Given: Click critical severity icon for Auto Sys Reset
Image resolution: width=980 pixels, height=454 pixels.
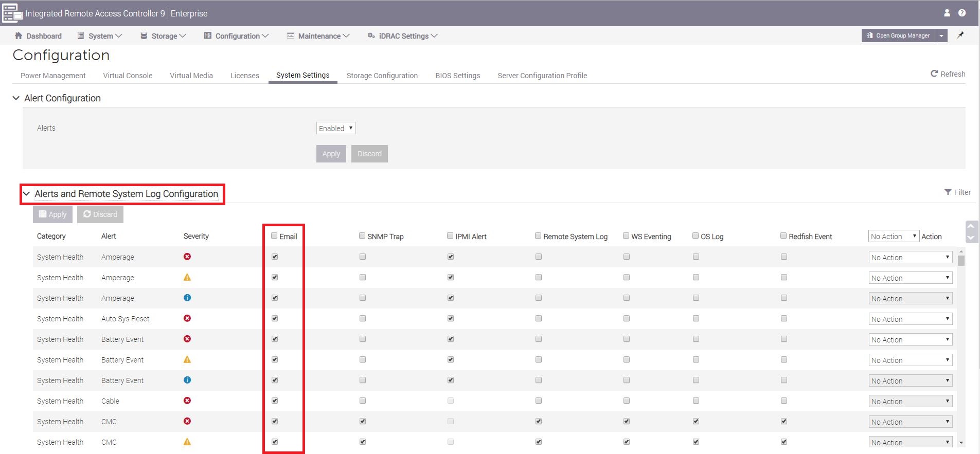Looking at the screenshot, I should tap(187, 318).
